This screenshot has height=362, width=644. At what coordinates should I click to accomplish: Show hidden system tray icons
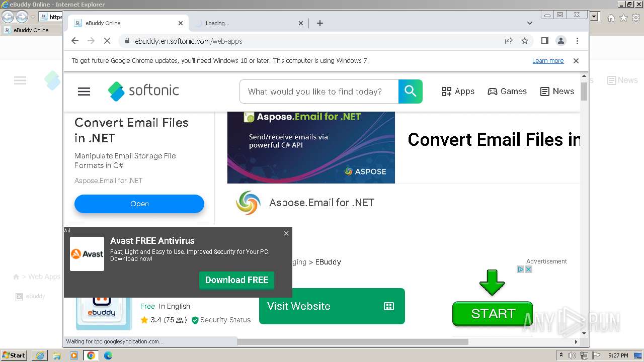[x=561, y=355]
